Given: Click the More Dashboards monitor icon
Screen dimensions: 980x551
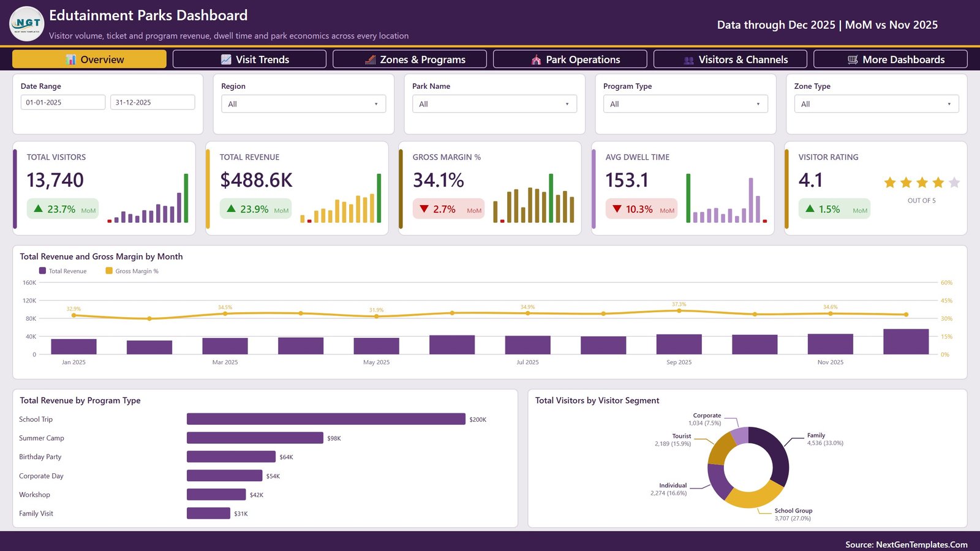Looking at the screenshot, I should (x=853, y=59).
